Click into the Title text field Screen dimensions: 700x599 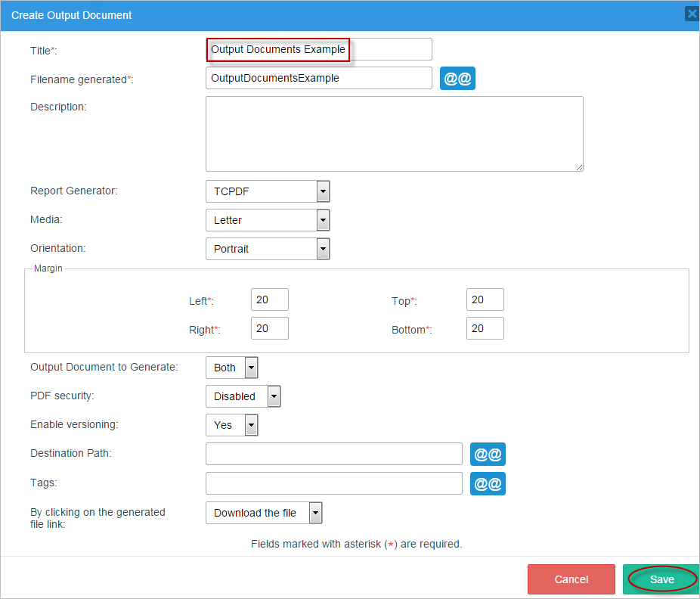[x=318, y=50]
